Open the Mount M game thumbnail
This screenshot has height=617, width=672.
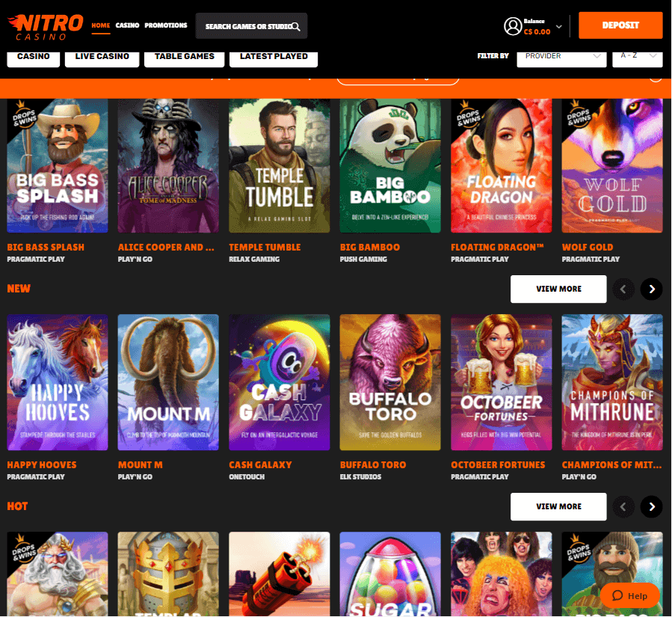(168, 382)
